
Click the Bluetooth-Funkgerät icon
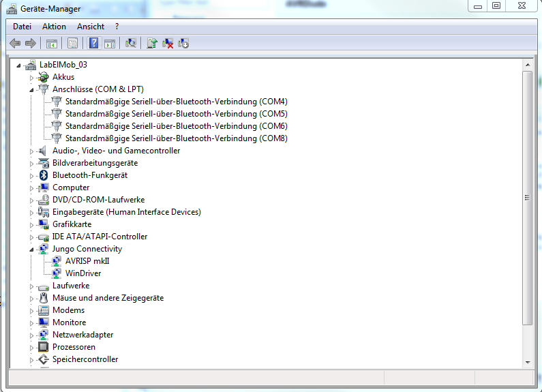click(x=44, y=175)
